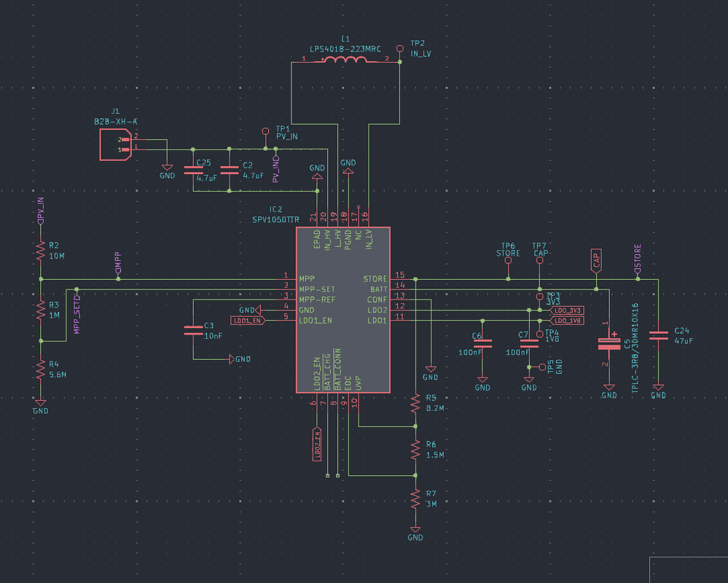
Task: Click the B2B-XH-A value text
Action: point(116,122)
